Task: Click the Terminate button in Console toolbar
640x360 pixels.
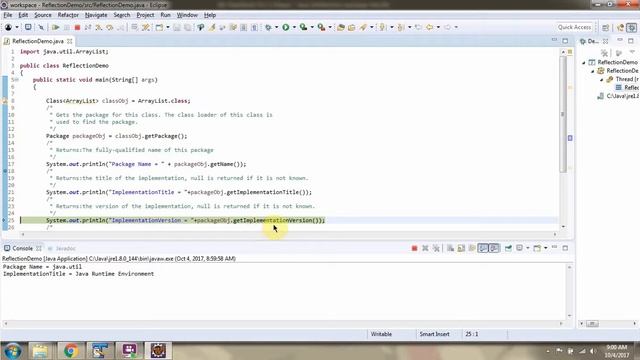Action: point(414,248)
